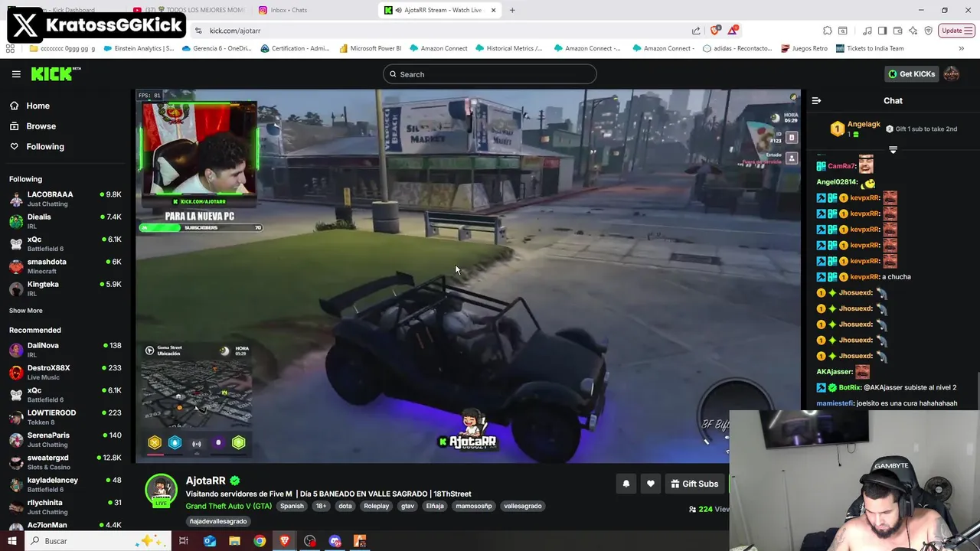980x551 pixels.
Task: Open Einstein Analytics bookmark
Action: [137, 48]
